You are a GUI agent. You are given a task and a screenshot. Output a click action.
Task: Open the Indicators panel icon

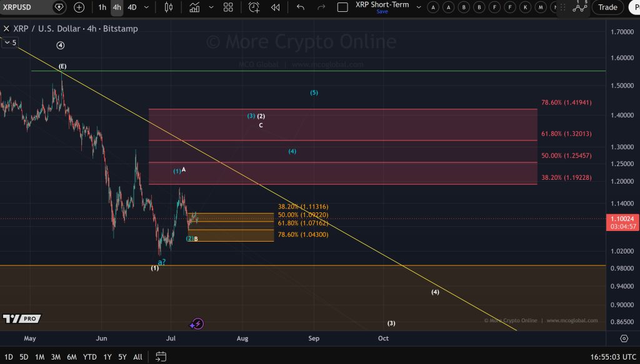point(195,7)
